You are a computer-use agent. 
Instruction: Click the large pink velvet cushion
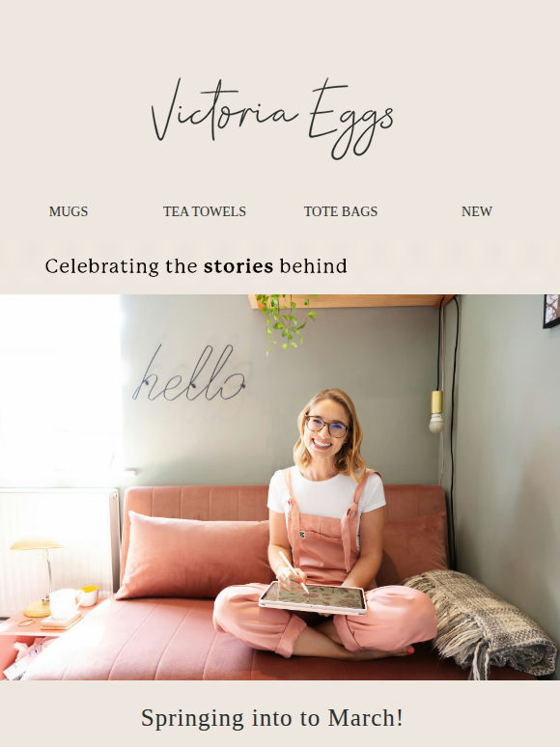click(x=193, y=557)
